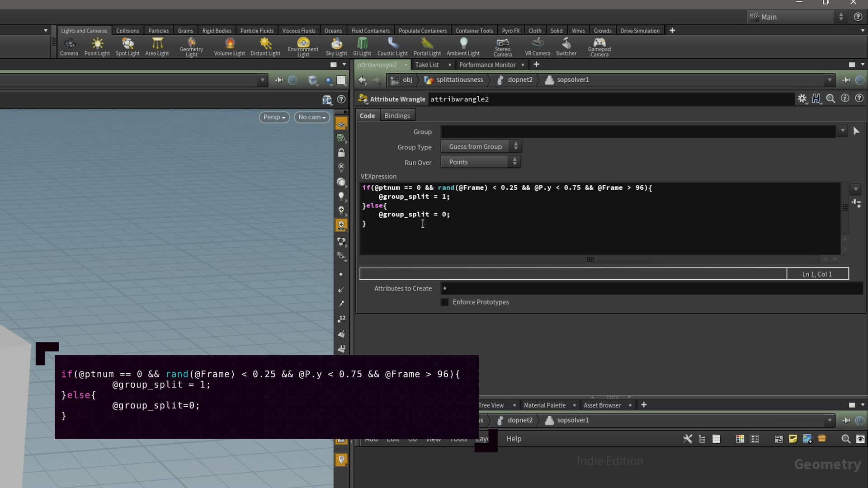Change Run Over from Points dropdown

pos(480,161)
